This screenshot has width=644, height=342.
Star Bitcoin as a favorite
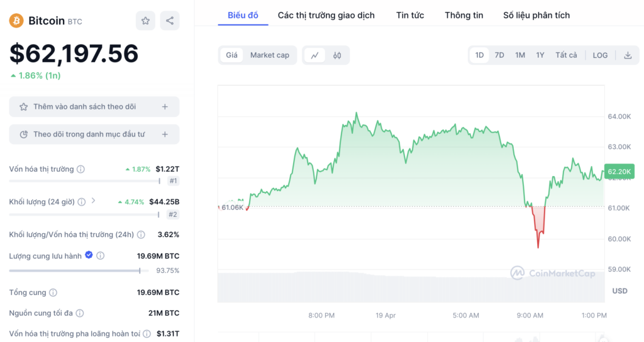tap(145, 21)
